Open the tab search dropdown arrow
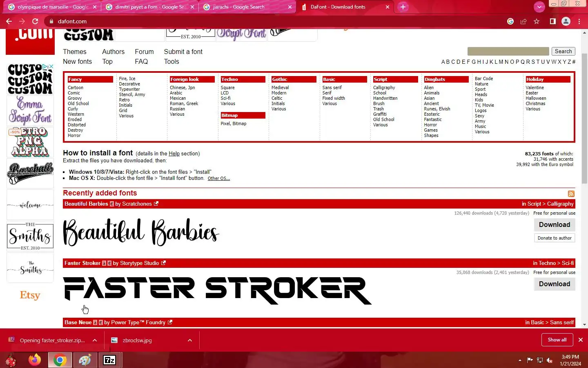 539,7
